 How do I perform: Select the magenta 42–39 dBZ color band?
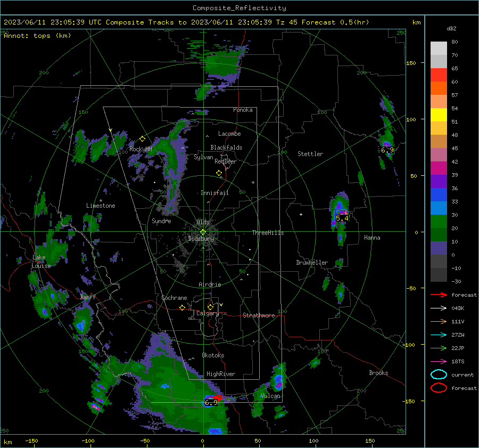pyautogui.click(x=439, y=168)
